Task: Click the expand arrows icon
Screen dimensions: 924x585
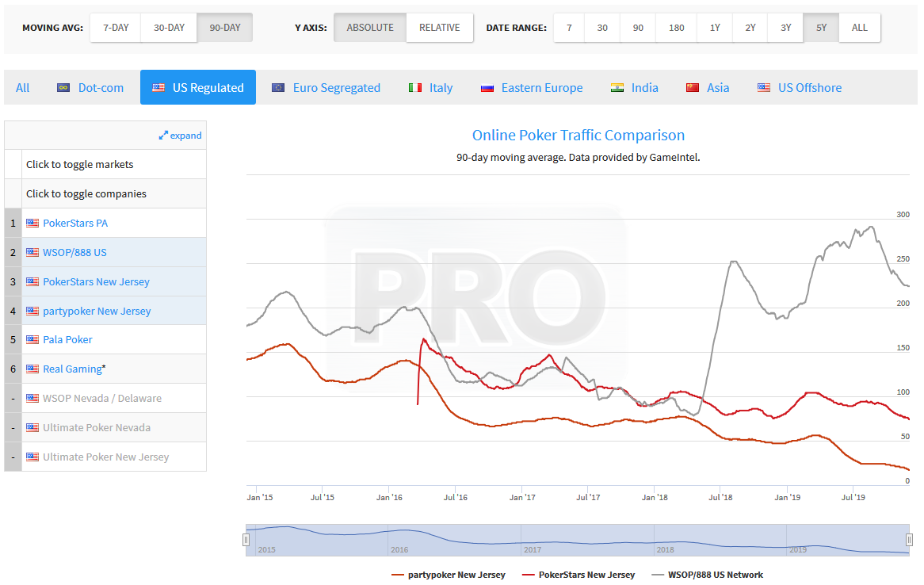Action: pos(163,136)
